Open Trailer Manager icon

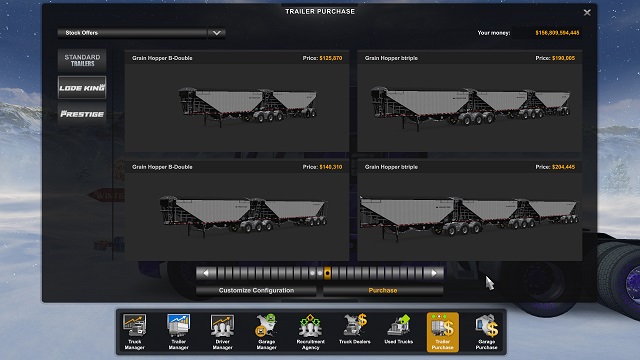(x=178, y=332)
